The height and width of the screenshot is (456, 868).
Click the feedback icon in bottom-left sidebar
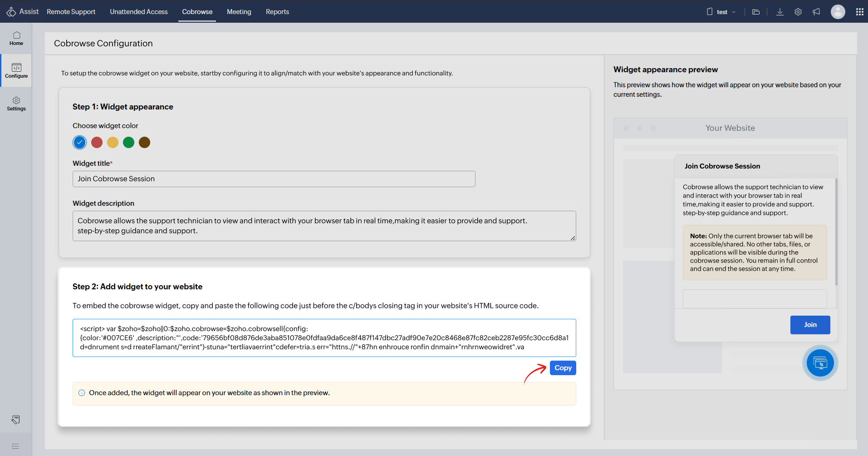pos(16,420)
